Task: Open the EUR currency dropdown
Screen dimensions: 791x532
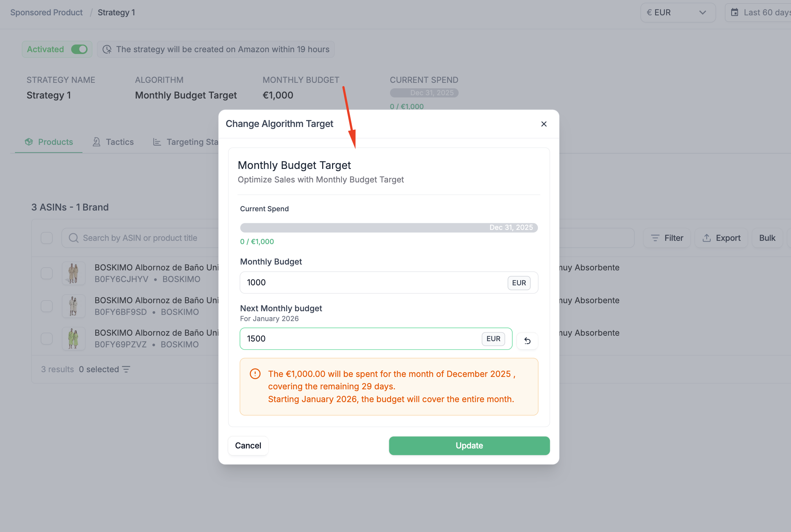Action: coord(678,12)
